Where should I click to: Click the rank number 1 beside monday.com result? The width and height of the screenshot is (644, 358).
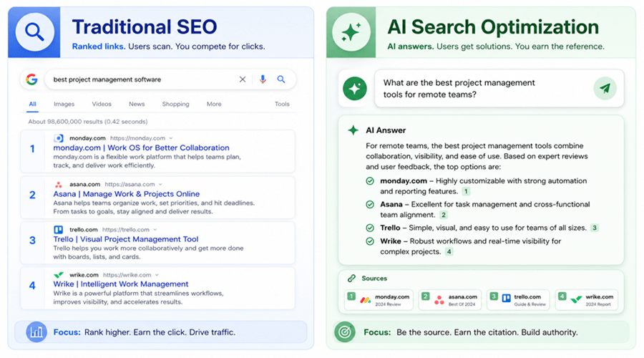pos(32,149)
